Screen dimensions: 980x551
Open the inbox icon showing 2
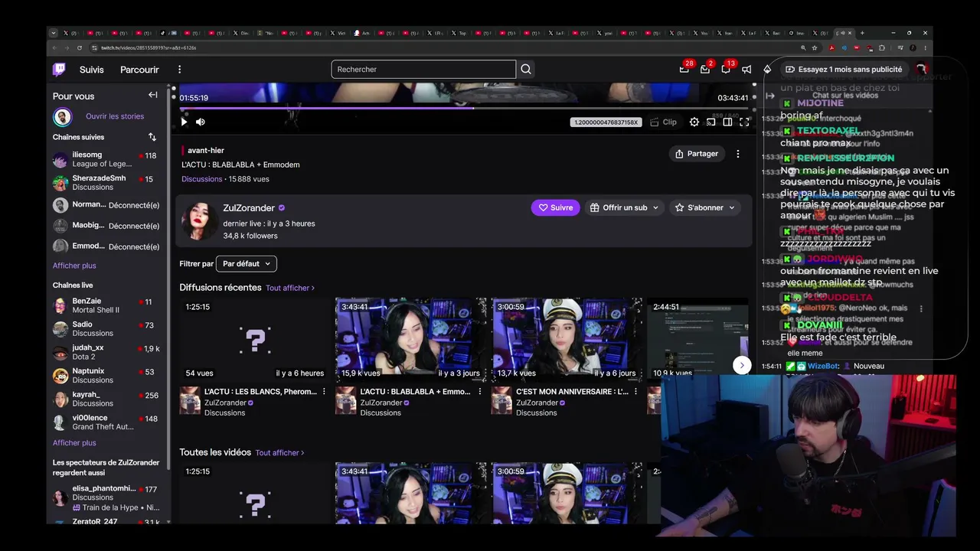[705, 69]
